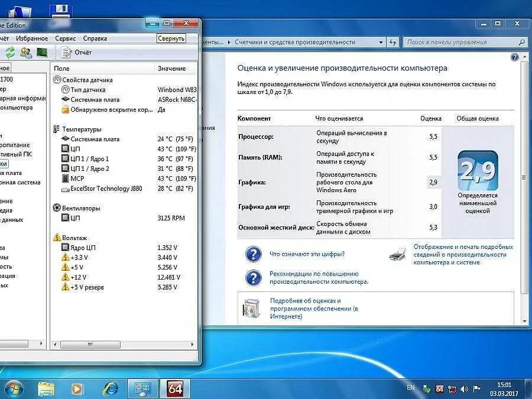532x399 pixels.
Task: Click the AIDA64 horizontal scrollbar thumb
Action: coord(90,345)
